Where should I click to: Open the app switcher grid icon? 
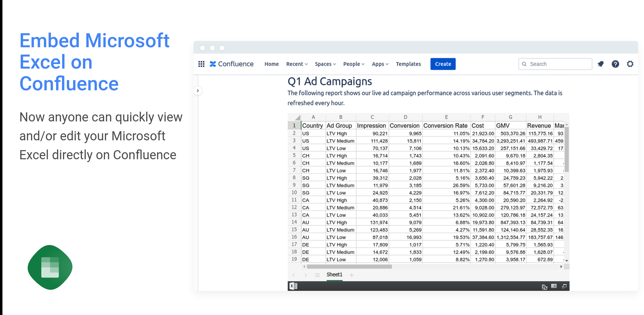[x=201, y=64]
